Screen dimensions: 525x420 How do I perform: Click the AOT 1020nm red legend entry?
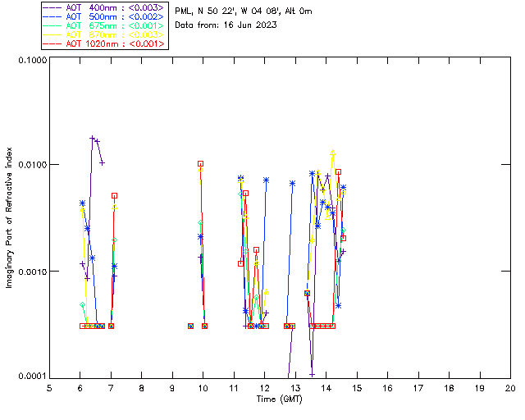coord(105,43)
